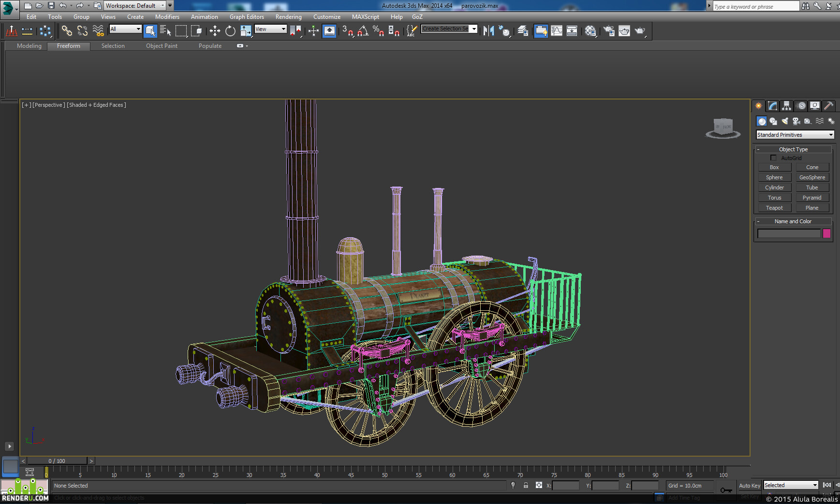Click the ViewCube in the viewport
Image resolution: width=840 pixels, height=504 pixels.
(723, 128)
